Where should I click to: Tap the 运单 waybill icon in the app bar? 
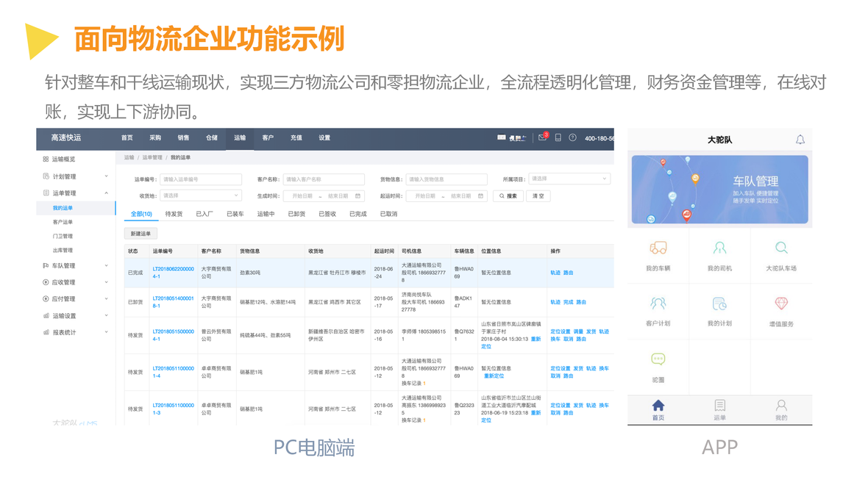(x=719, y=406)
